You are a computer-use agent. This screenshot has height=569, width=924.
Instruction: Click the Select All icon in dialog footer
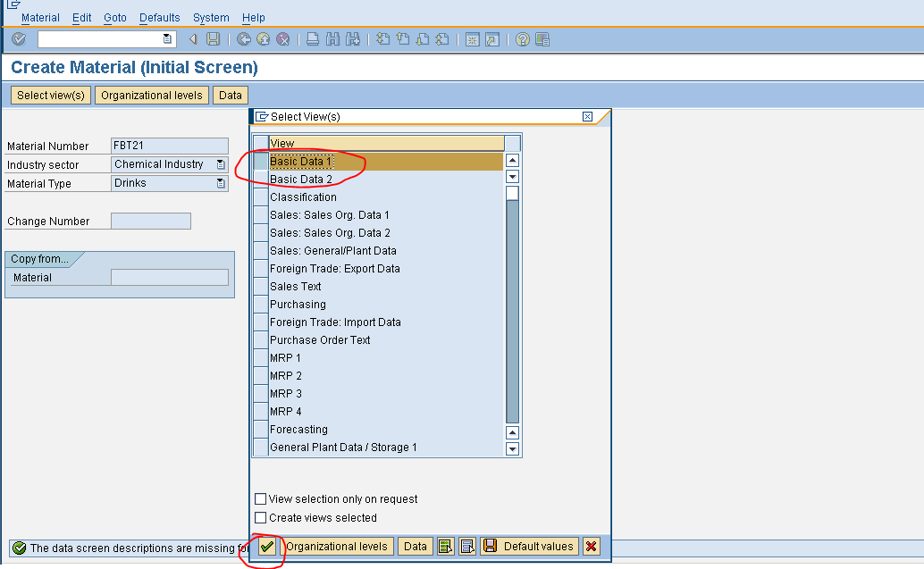445,546
